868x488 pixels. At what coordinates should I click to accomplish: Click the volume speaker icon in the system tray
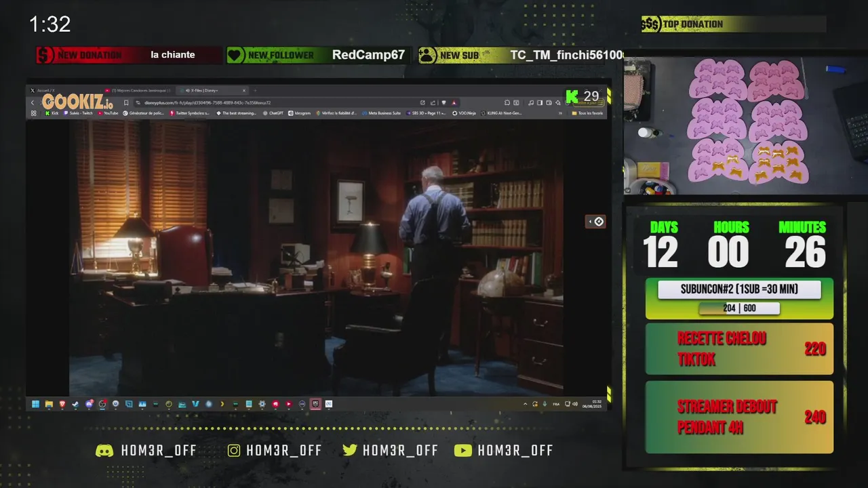(575, 404)
